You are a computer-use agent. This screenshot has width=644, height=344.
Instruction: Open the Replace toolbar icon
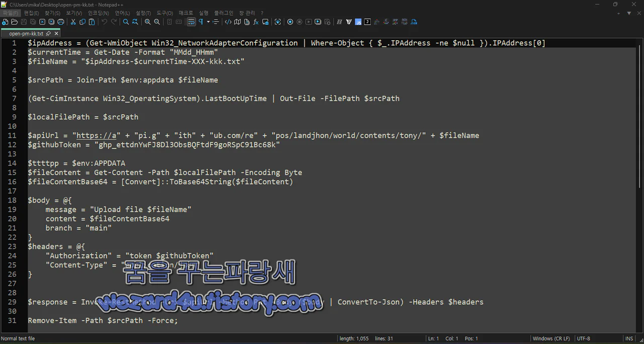click(135, 22)
